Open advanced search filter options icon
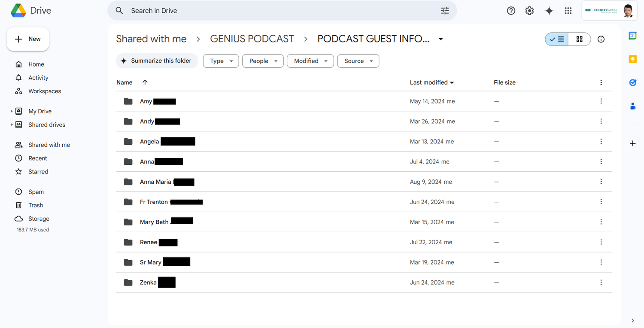644x328 pixels. coord(445,11)
